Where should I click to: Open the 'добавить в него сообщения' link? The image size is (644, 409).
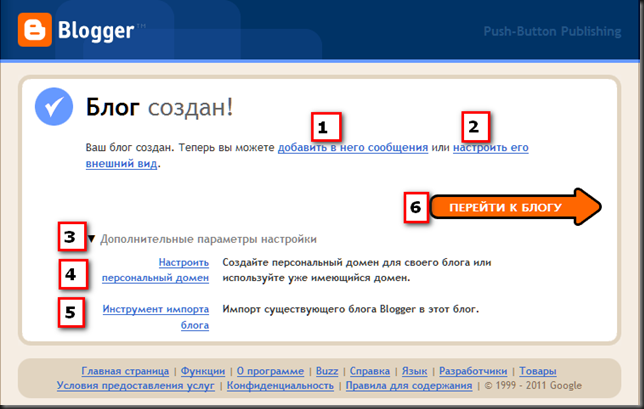[353, 147]
